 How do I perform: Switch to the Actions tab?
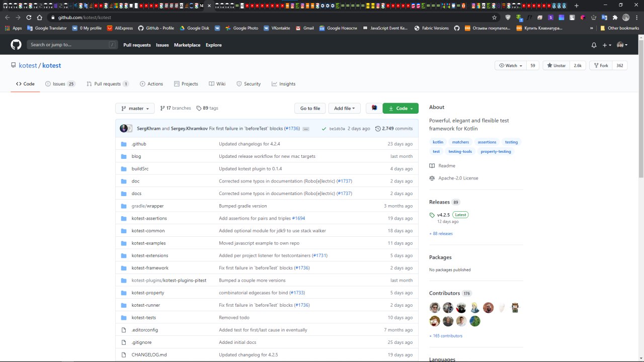click(151, 84)
